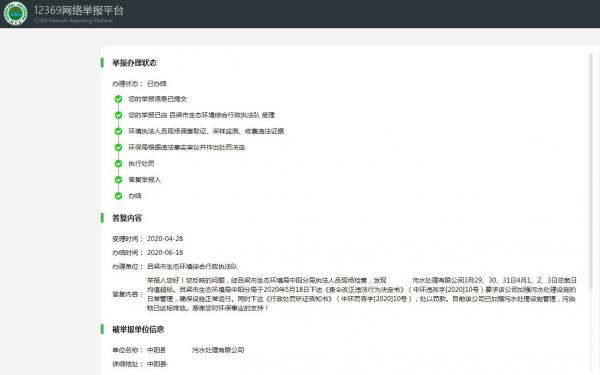Click the green check beside final 办结 step
Image resolution: width=600 pixels, height=375 pixels.
(x=118, y=196)
